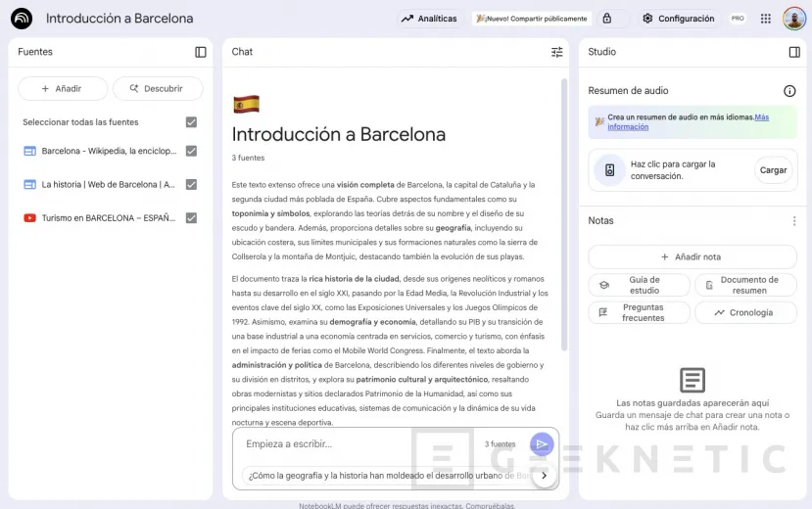Image resolution: width=812 pixels, height=509 pixels.
Task: Click the 3 fuentes text under heading
Action: (x=248, y=158)
